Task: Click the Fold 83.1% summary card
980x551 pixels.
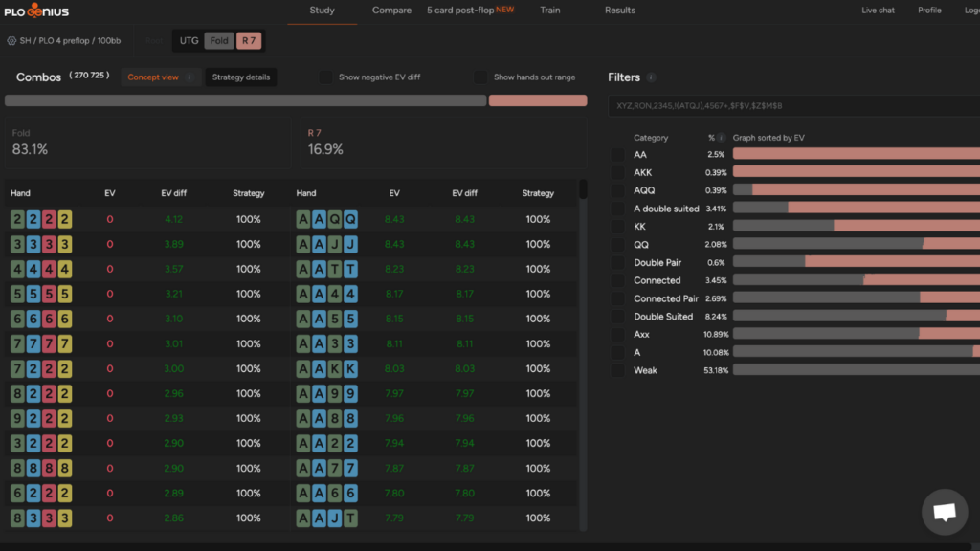Action: 147,143
